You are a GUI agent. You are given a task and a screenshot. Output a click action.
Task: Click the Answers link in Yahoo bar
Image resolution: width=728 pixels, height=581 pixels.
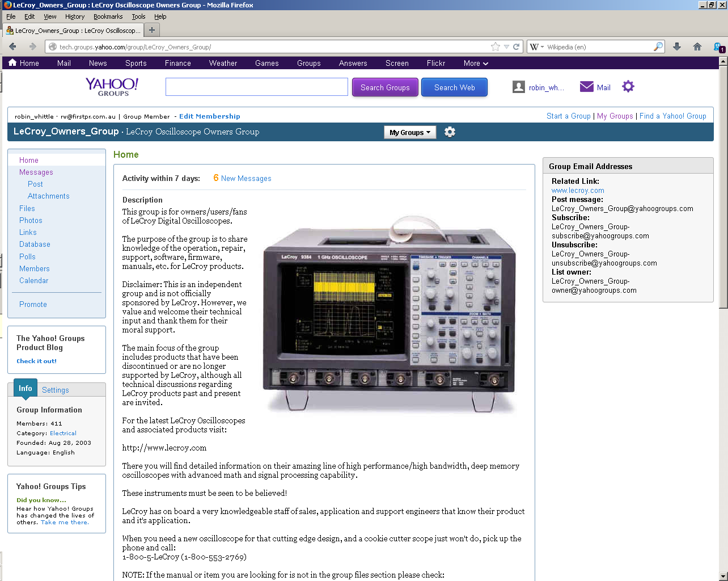[x=353, y=63]
